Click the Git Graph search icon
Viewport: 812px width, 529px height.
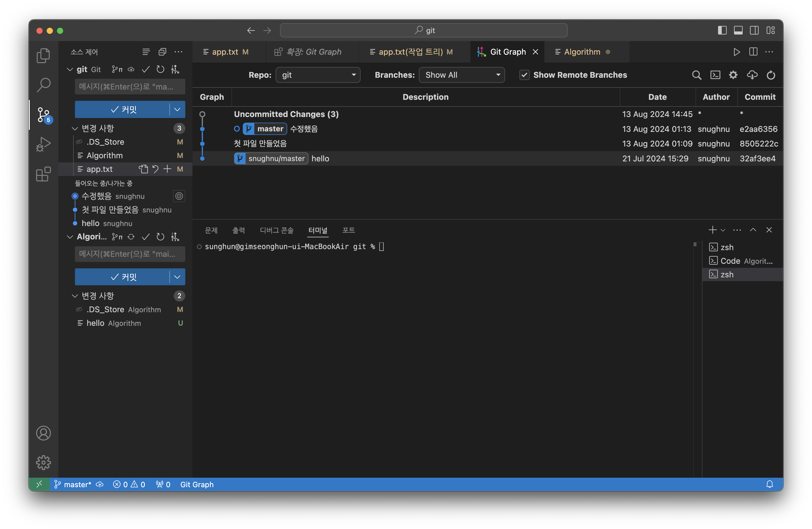click(x=696, y=75)
